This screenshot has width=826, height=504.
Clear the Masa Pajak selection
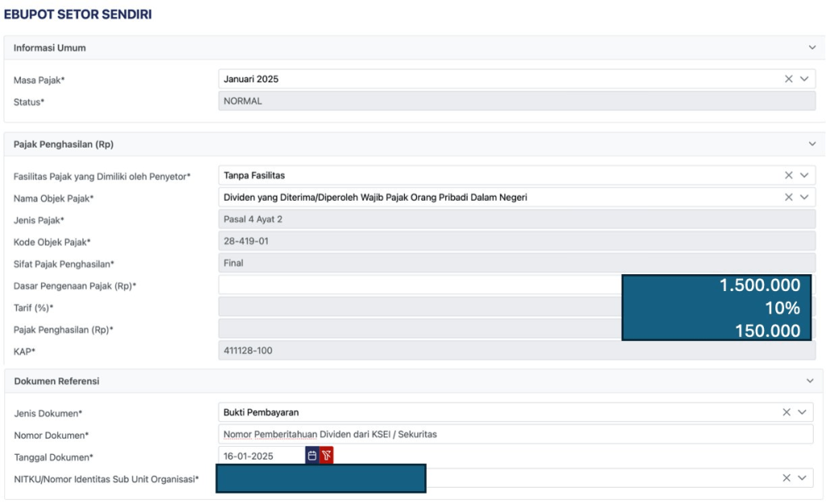788,79
